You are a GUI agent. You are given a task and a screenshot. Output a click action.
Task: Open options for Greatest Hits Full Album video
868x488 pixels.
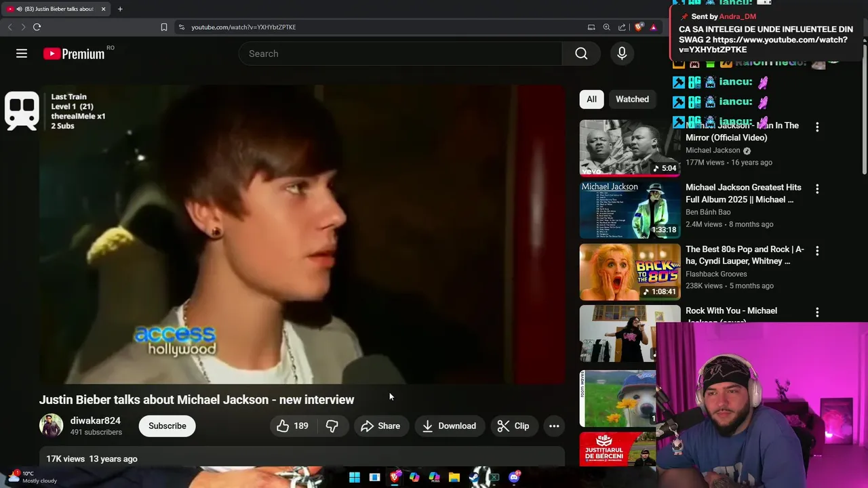817,188
